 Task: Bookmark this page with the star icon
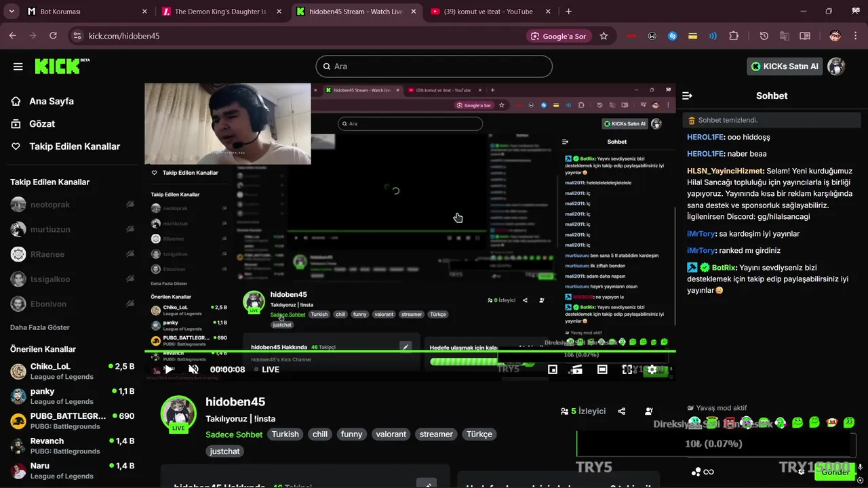604,36
